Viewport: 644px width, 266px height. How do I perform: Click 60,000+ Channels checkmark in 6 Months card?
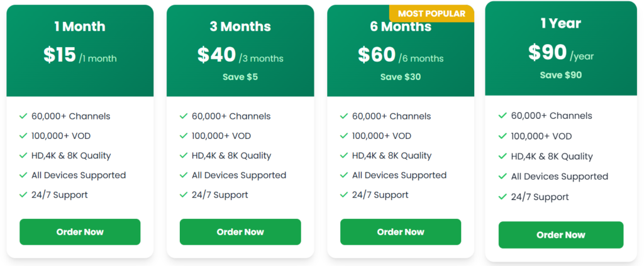(344, 116)
